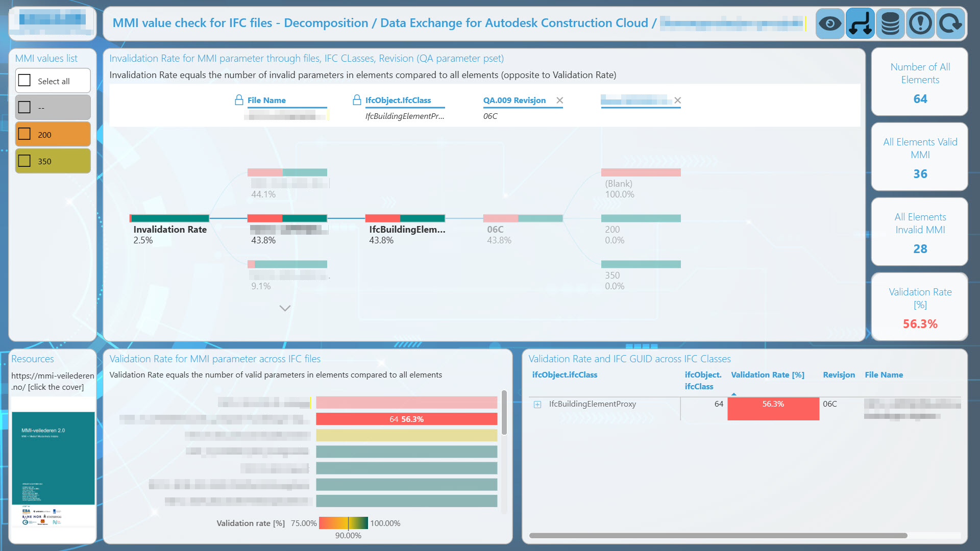Click the Revisjon column header

839,374
